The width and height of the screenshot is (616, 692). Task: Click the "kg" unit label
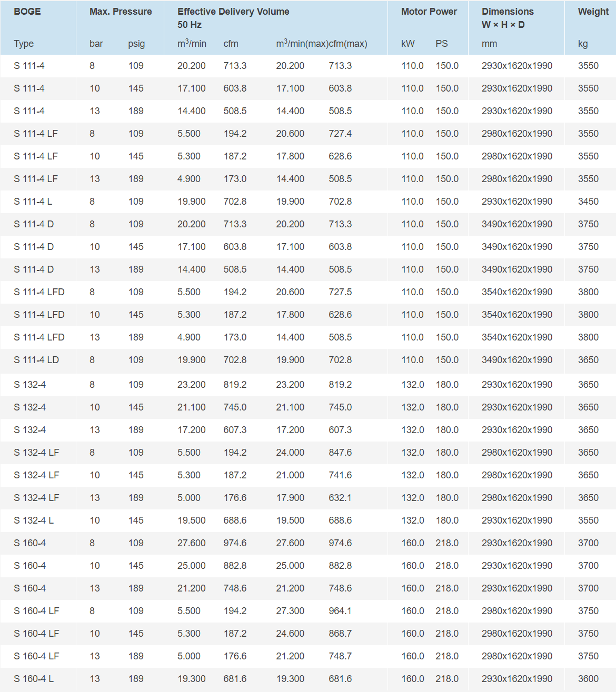[x=583, y=44]
